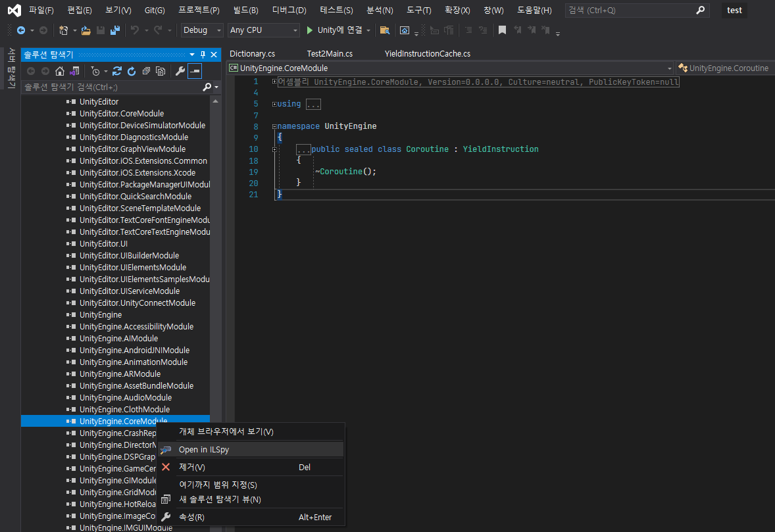Screen dimensions: 775x532
Task: Open Solution Explorer window options dropdown arrow
Action: pos(191,55)
